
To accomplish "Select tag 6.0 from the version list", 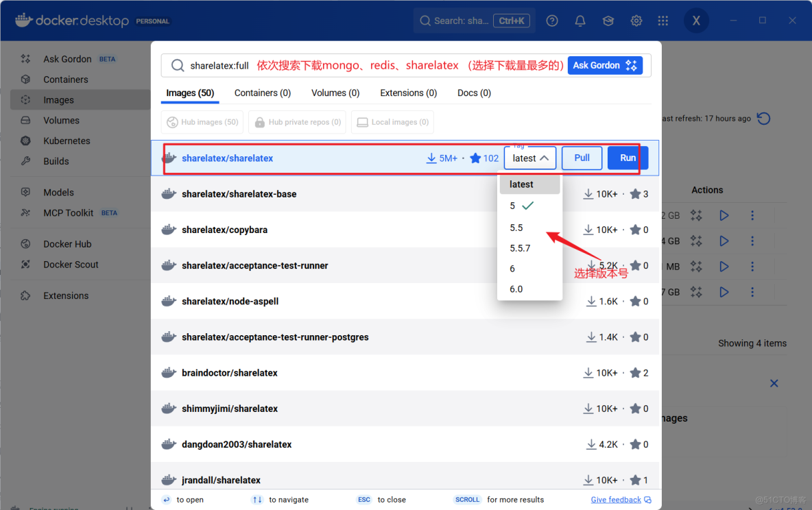I will click(516, 289).
